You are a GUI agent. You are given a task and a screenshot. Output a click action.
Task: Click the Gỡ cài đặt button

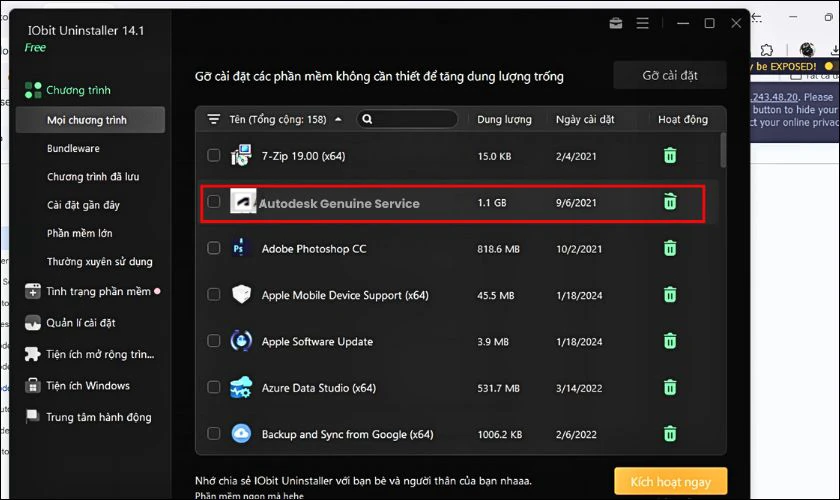point(670,76)
